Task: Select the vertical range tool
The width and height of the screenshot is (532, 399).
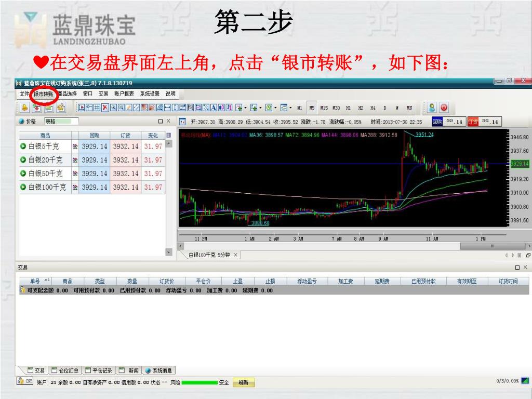Action: 175,108
